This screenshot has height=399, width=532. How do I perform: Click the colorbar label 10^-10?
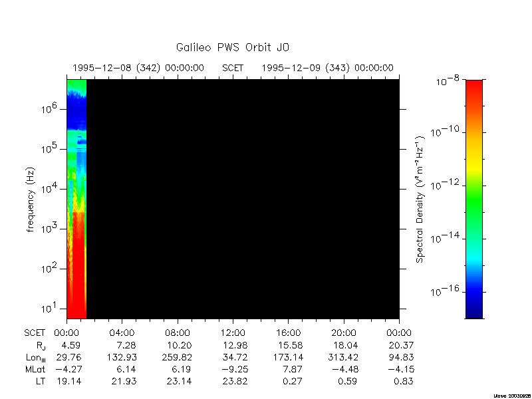coord(445,131)
